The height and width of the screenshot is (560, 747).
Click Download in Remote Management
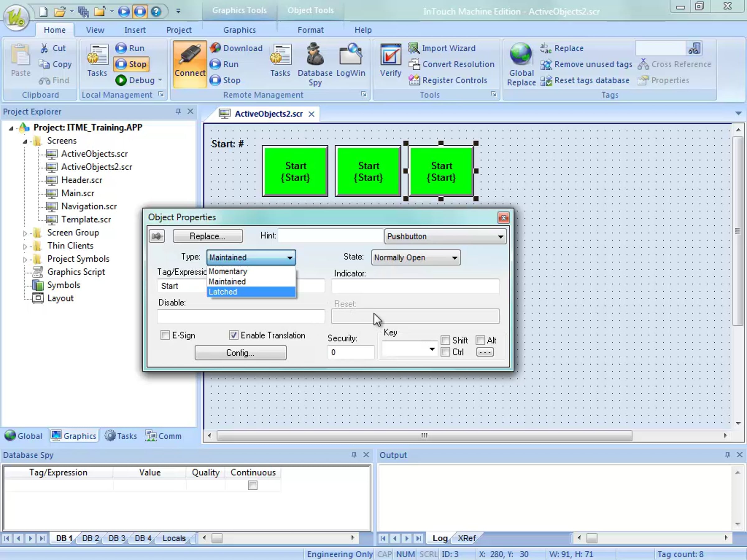pos(236,48)
